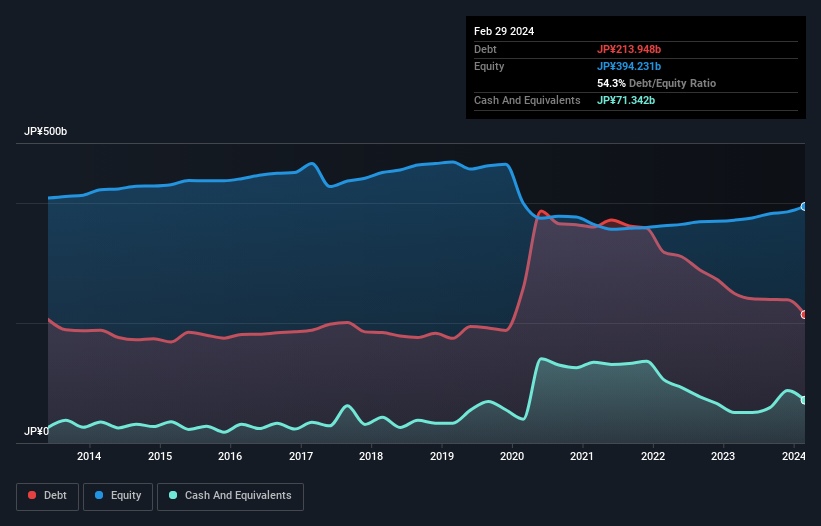
Task: Click the JP¥71.342b cash value in tooltip
Action: point(627,100)
